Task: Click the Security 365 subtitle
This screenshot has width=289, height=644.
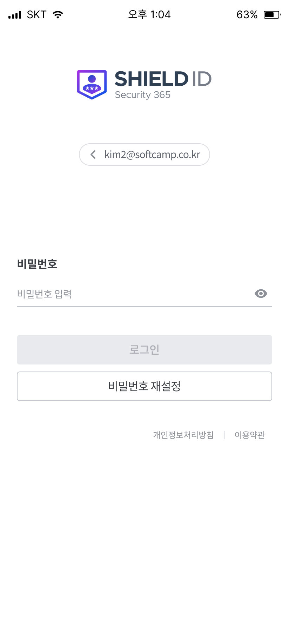Action: click(x=142, y=95)
